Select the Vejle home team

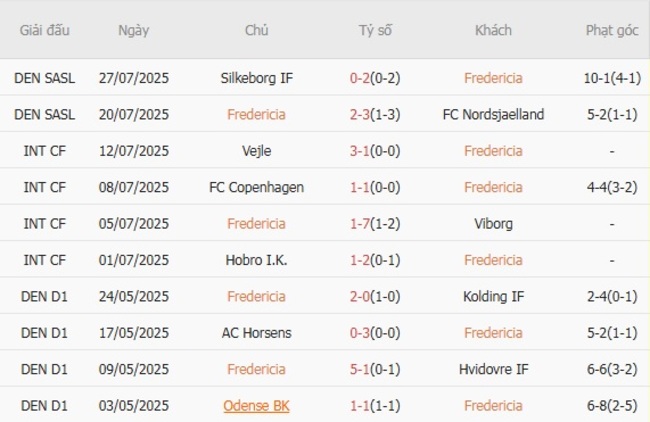coord(256,151)
